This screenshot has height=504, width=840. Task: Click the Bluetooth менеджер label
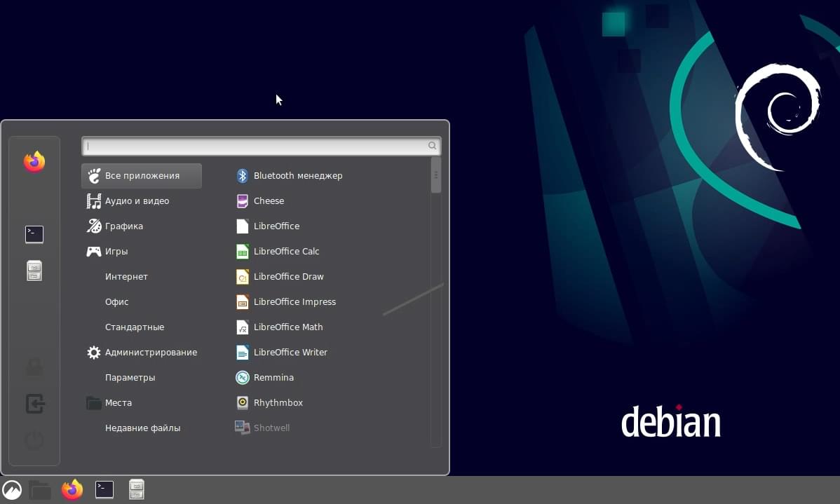pos(298,176)
